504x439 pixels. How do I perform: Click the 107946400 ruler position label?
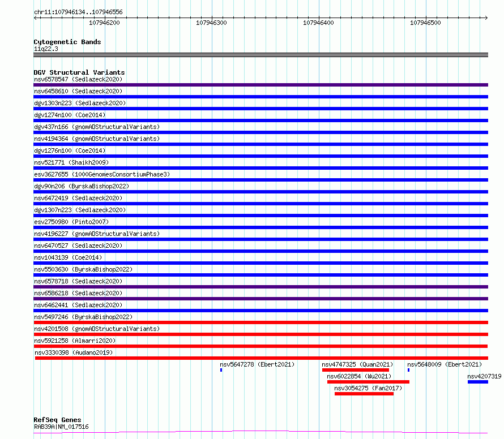pyautogui.click(x=318, y=23)
